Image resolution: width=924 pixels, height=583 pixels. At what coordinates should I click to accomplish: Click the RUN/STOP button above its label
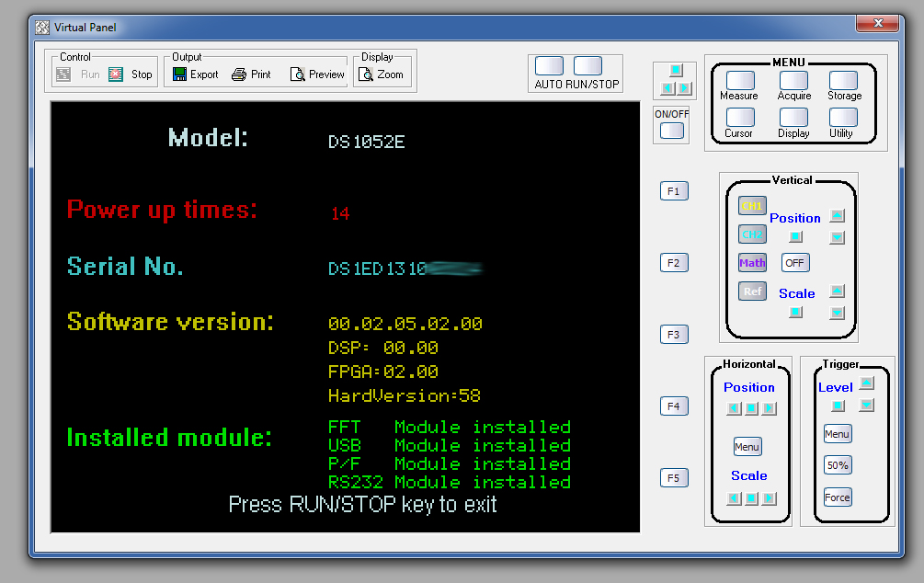(587, 65)
